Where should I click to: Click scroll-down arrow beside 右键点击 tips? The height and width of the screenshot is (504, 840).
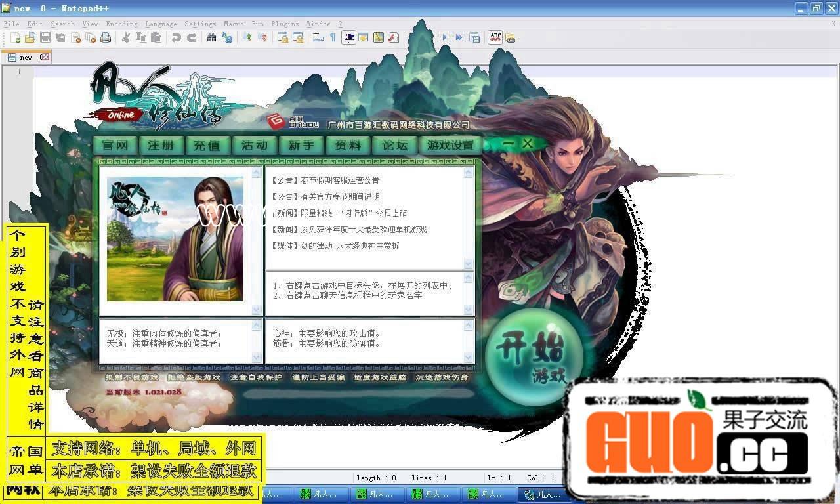[468, 308]
